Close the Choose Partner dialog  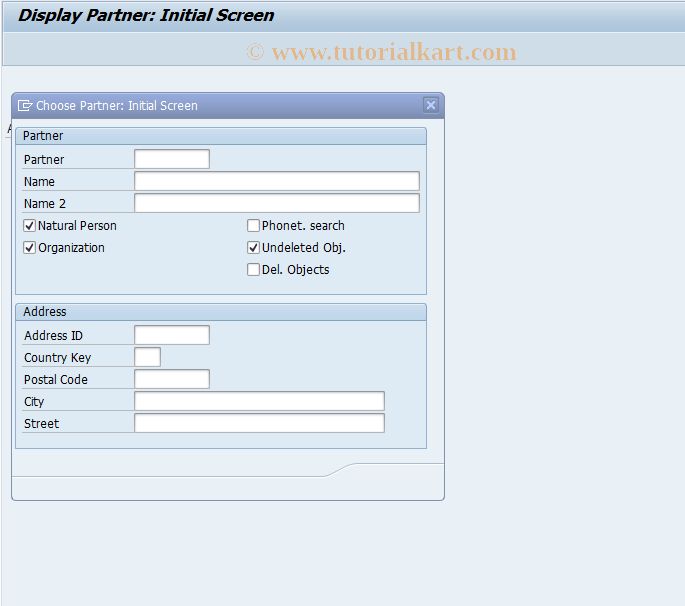[x=430, y=105]
